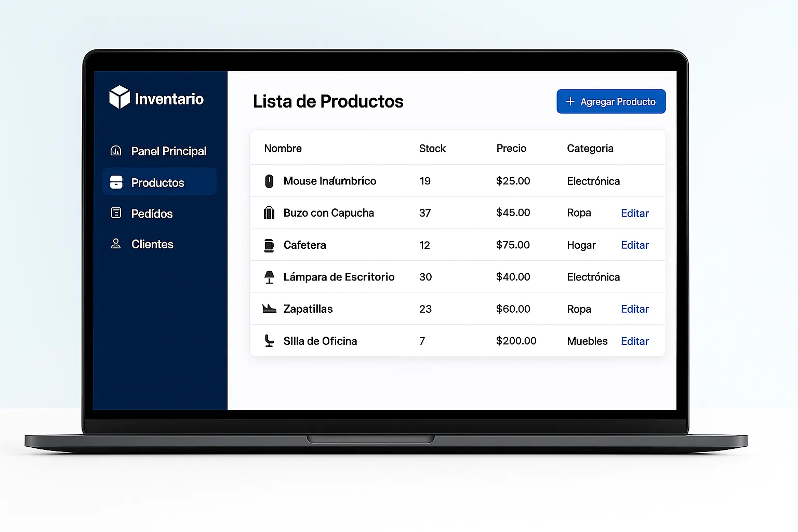Image resolution: width=798 pixels, height=532 pixels.
Task: Select the Mouse Inalámbrico product name
Action: pyautogui.click(x=330, y=181)
